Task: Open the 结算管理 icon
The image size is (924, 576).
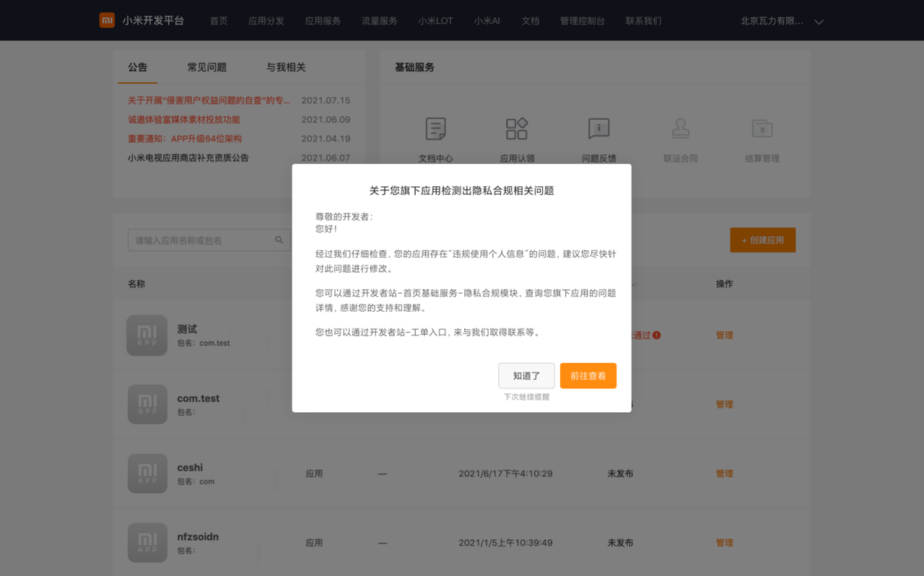Action: [x=762, y=128]
